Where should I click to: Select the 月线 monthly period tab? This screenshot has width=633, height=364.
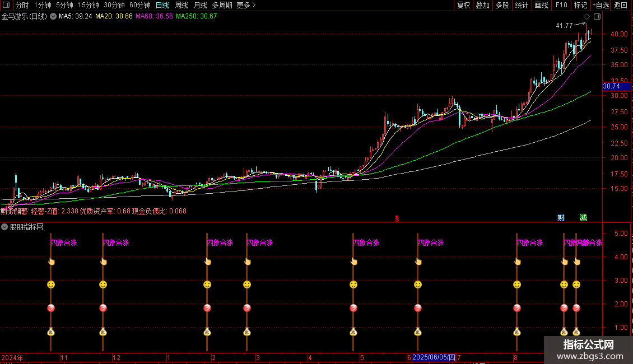[x=200, y=5]
